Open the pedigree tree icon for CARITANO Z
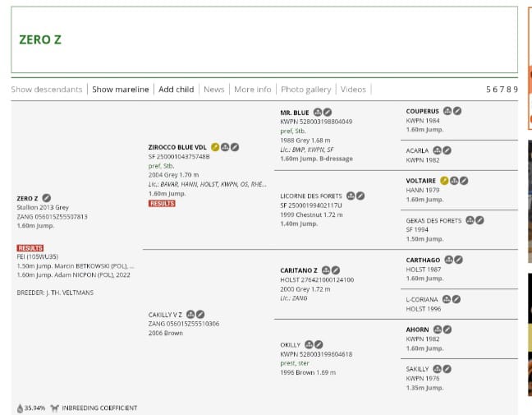Image resolution: width=532 pixels, height=415 pixels. click(x=326, y=270)
